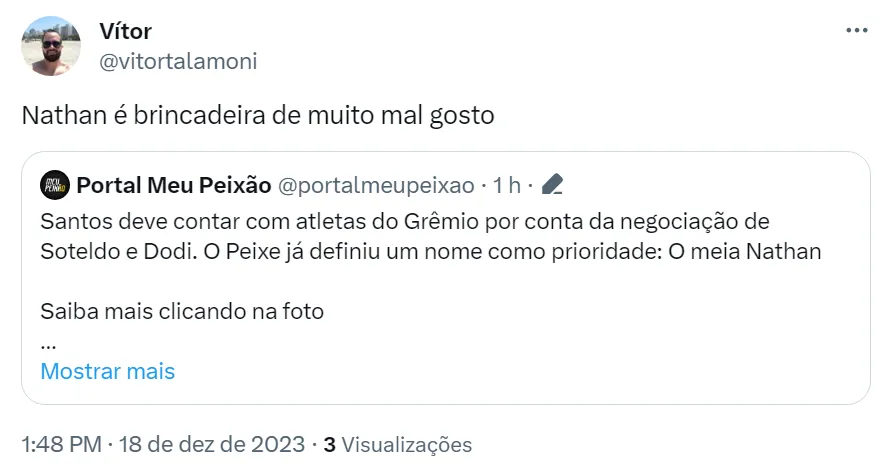Click the dot separator before the 1 h timestamp
This screenshot has height=464, width=889.
click(x=485, y=185)
